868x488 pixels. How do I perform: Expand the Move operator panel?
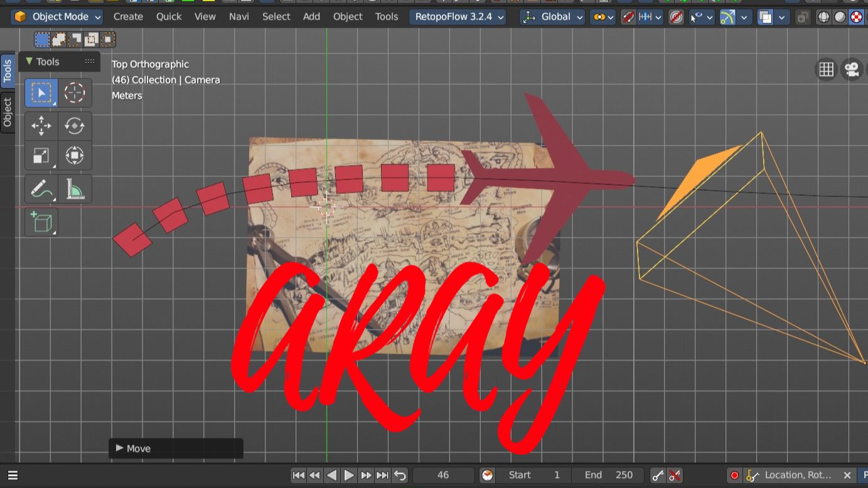click(176, 448)
